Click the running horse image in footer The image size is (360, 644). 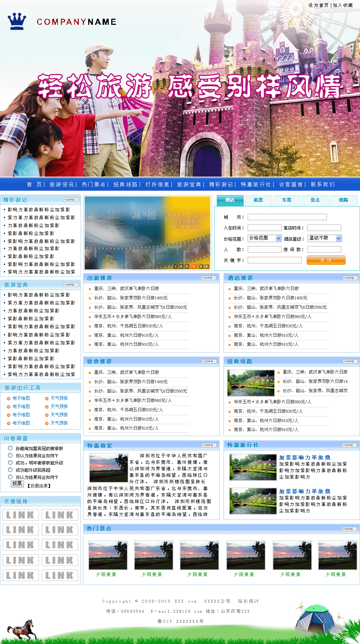22,630
